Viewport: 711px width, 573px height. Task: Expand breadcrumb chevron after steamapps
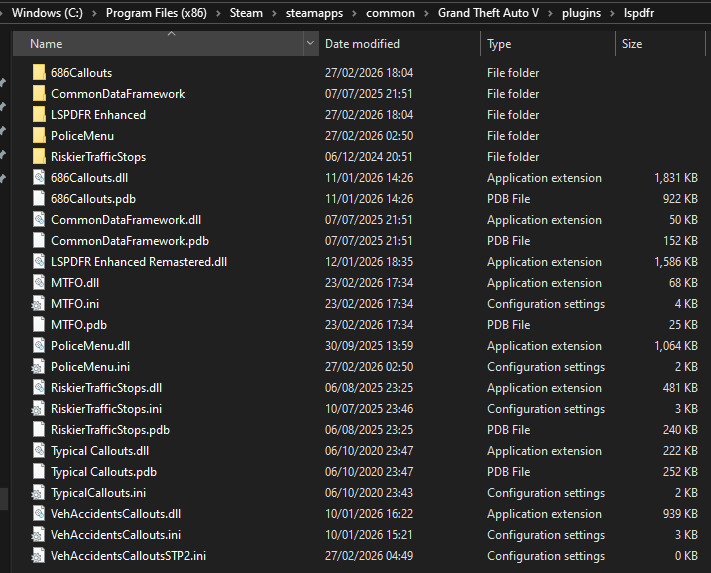[355, 13]
